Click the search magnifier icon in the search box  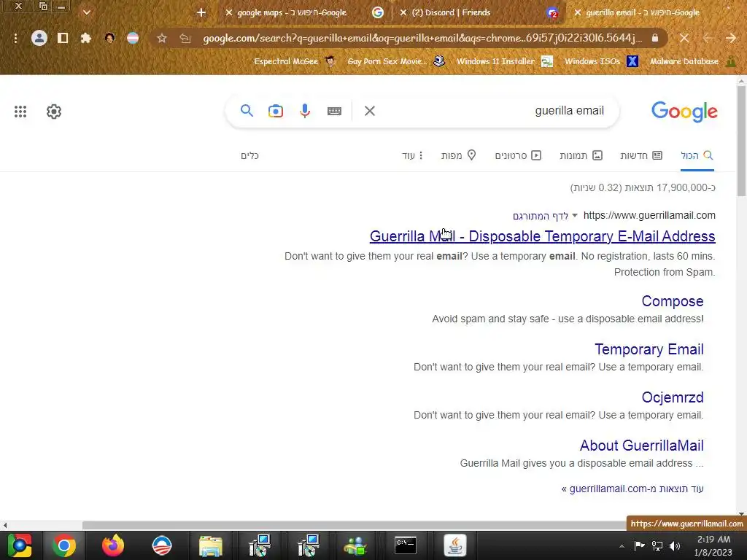tap(247, 111)
